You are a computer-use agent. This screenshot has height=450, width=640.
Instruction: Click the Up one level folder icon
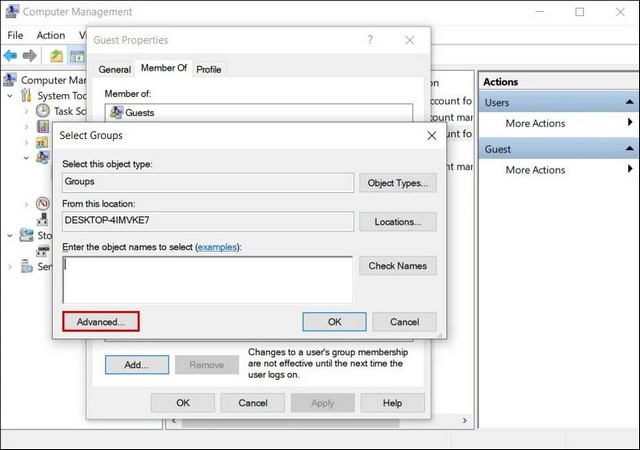[x=56, y=56]
